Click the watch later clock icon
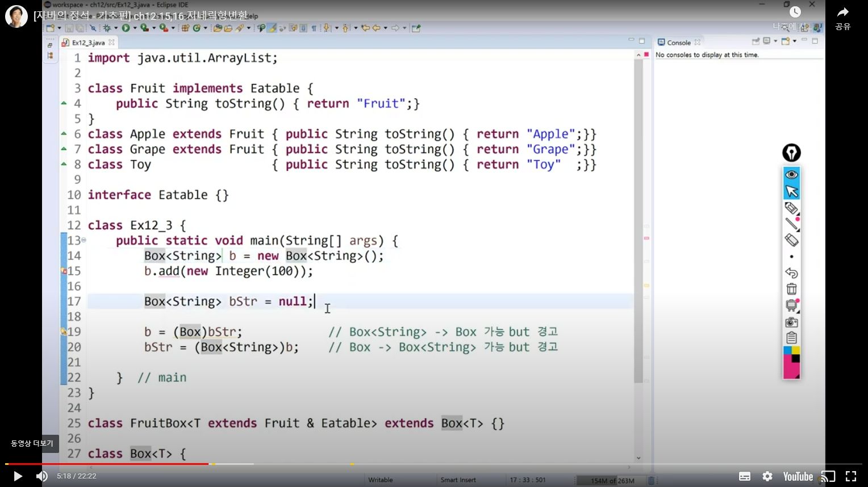 (795, 12)
